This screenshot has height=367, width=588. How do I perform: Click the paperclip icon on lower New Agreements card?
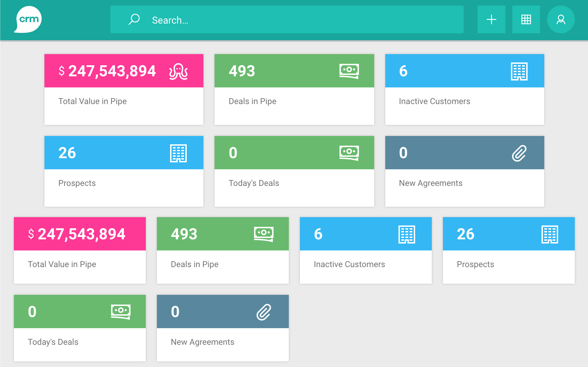(x=263, y=312)
